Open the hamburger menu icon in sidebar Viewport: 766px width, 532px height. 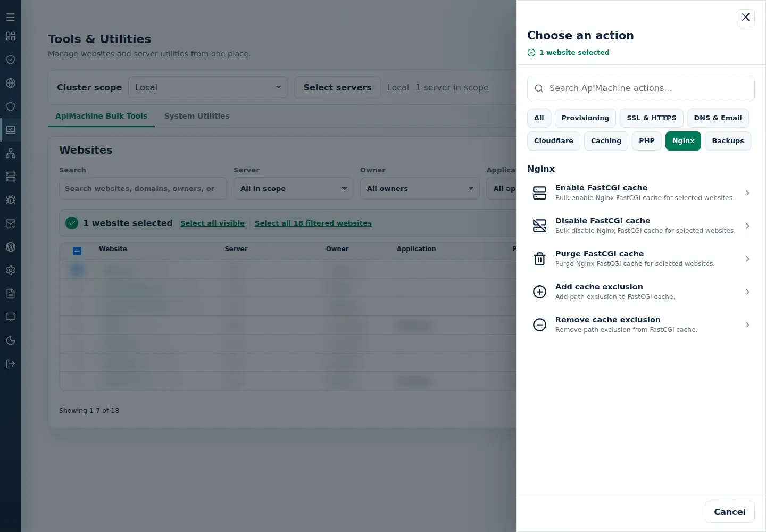(x=11, y=18)
